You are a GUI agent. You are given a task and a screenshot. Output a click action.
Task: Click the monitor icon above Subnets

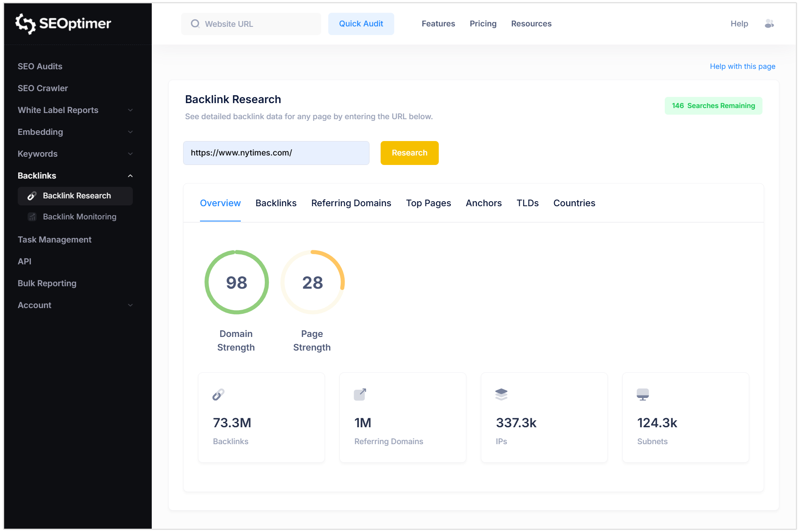(x=643, y=395)
